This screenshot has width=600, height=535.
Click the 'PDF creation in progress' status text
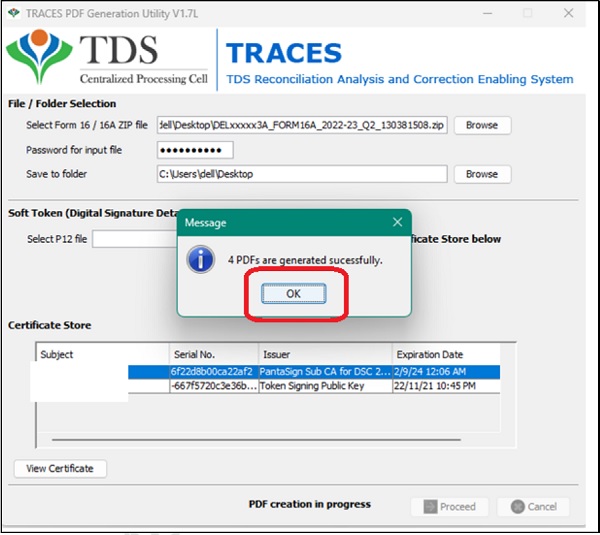click(310, 504)
